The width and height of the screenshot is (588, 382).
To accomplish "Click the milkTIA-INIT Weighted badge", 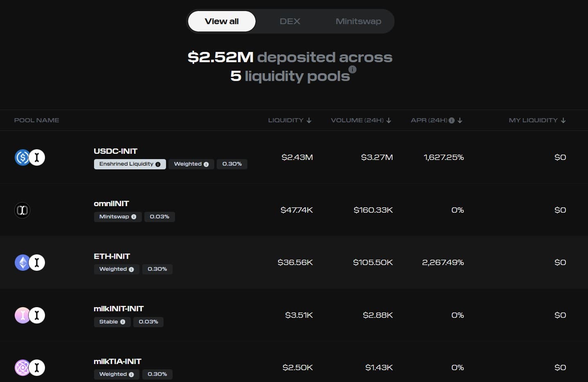I will [x=117, y=374].
